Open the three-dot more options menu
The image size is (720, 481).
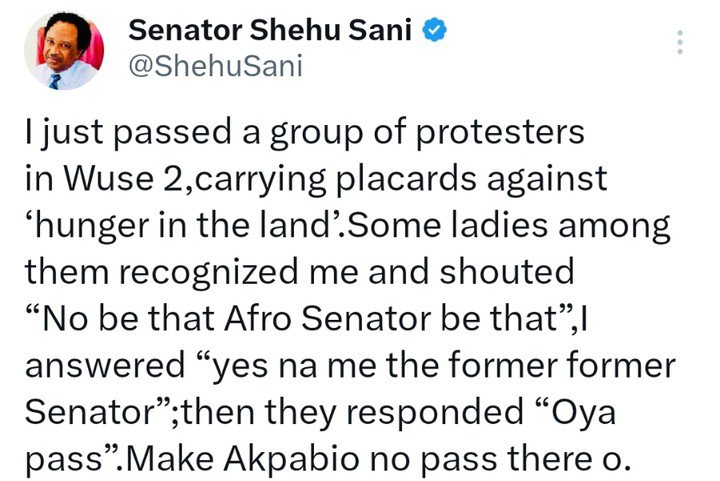[680, 43]
